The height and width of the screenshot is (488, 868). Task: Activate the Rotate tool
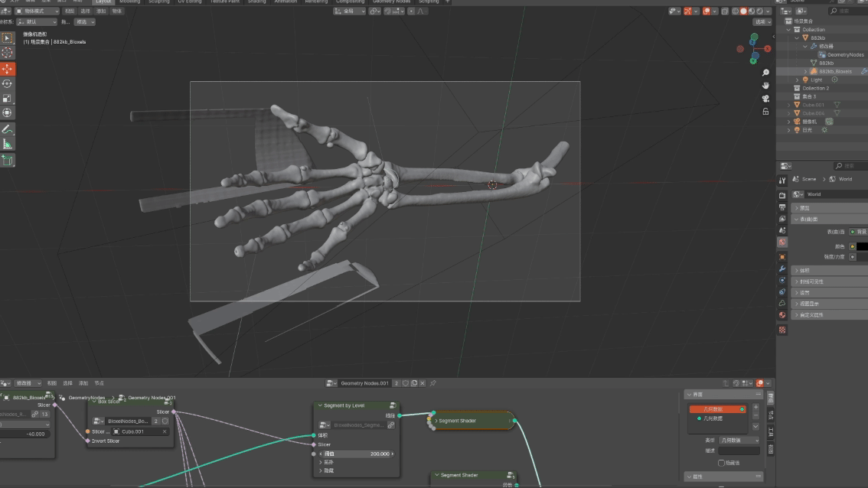point(8,83)
